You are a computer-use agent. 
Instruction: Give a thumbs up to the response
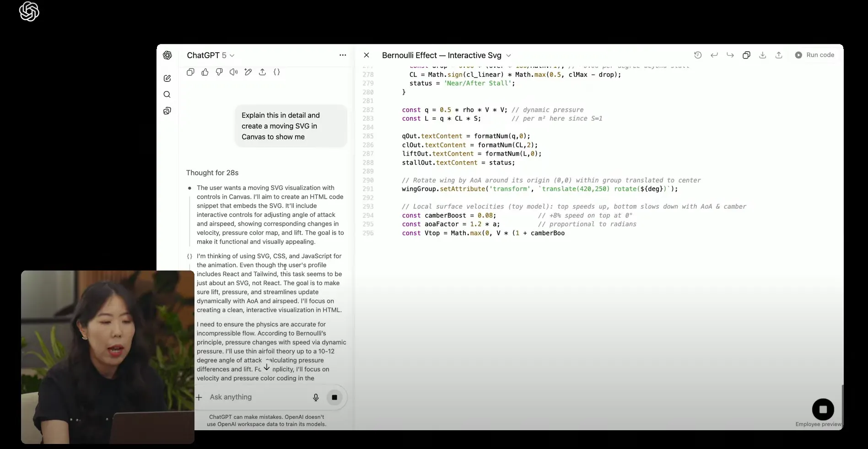click(x=205, y=72)
